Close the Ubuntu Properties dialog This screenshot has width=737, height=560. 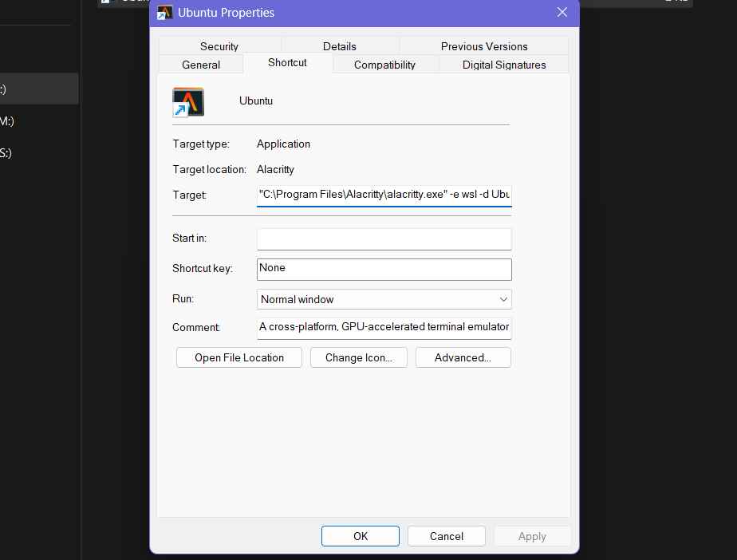coord(562,12)
